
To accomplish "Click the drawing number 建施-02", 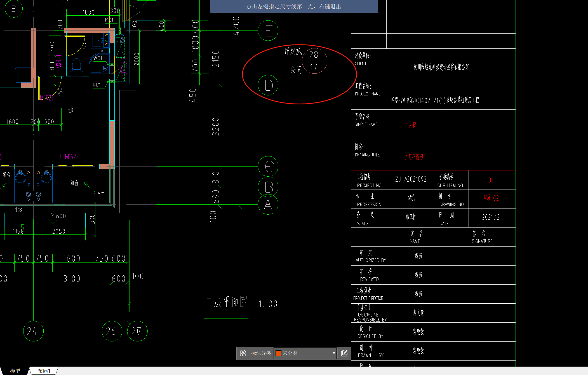I will tap(491, 198).
